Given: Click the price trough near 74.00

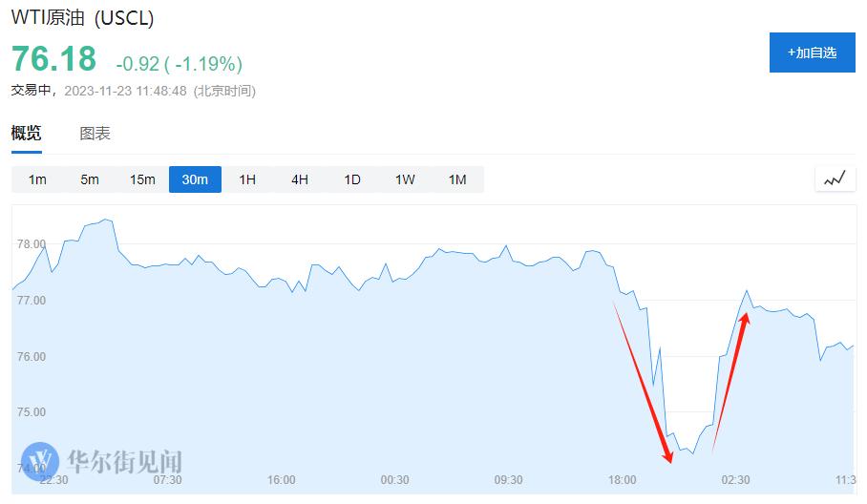Looking at the screenshot, I should (x=692, y=453).
